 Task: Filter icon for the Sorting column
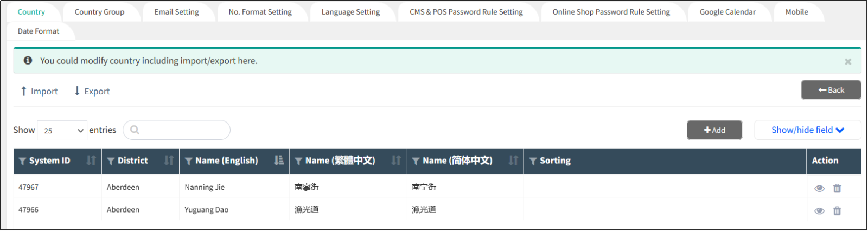coord(533,161)
